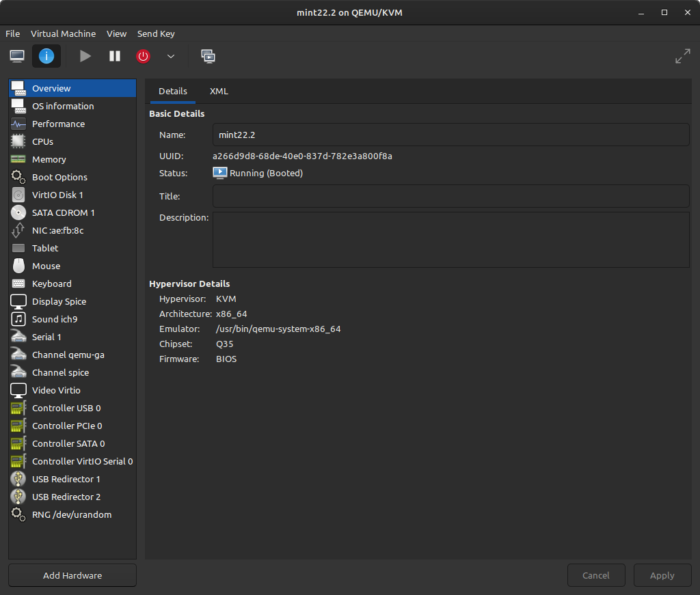Click the Run virtual machine play button
Screen dimensions: 700x595
[85, 56]
